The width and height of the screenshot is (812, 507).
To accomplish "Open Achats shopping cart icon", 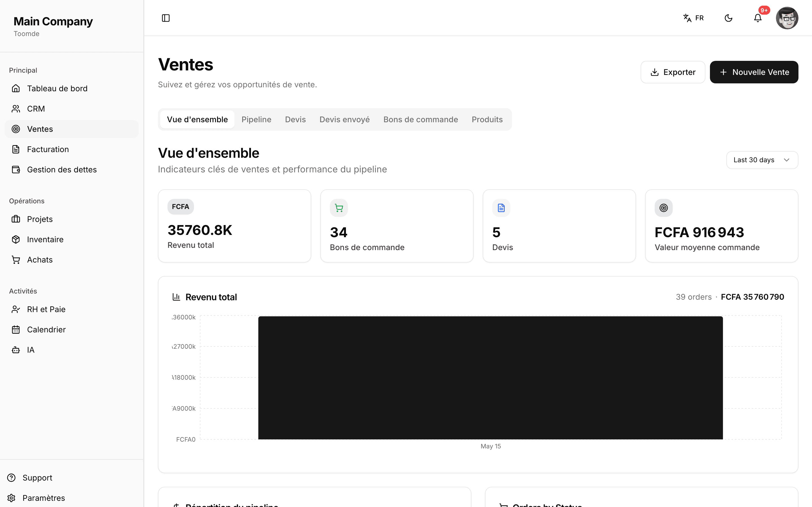I will 16,260.
